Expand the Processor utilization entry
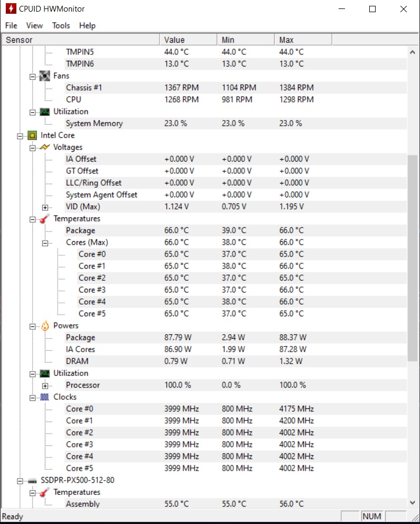Screen dimensions: 420x524 coord(45,385)
